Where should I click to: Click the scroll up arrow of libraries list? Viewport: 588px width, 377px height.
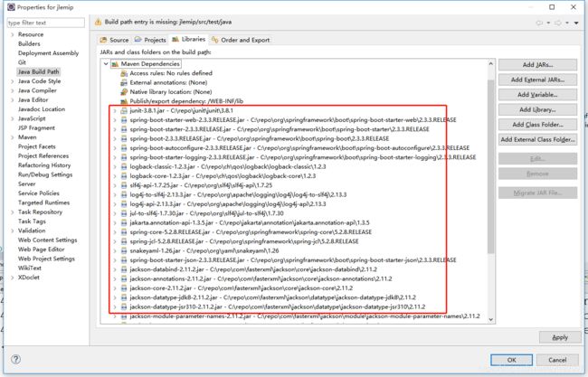[x=491, y=64]
